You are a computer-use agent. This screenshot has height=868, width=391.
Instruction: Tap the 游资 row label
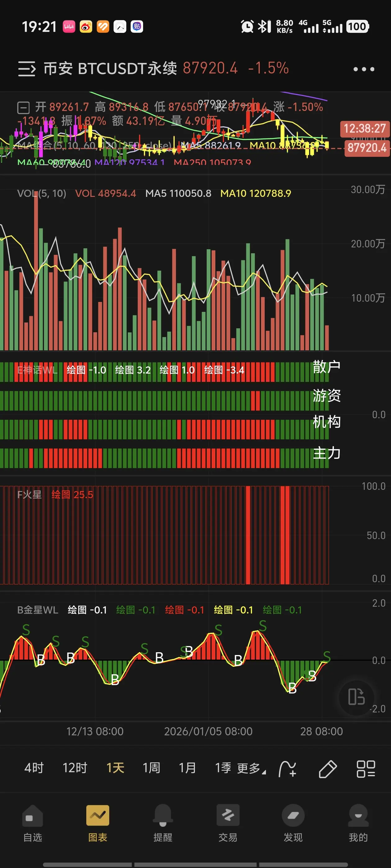326,396
